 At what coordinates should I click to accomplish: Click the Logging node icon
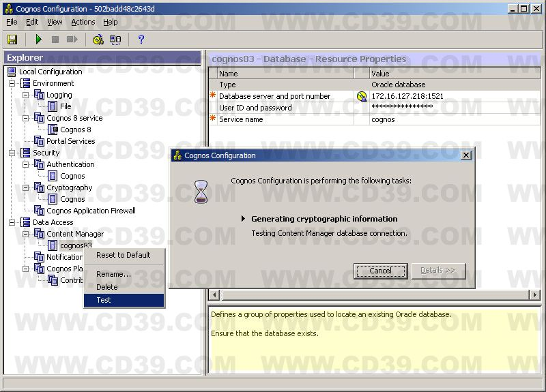click(39, 95)
